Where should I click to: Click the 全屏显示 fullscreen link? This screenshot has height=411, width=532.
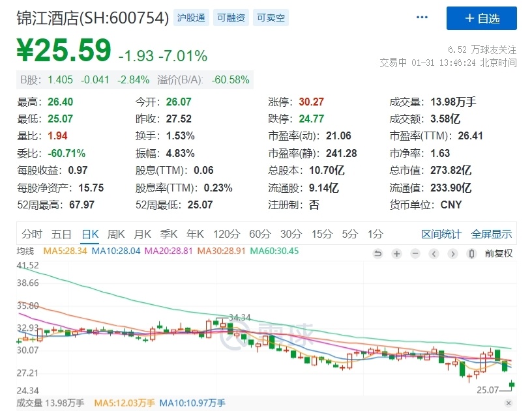[x=492, y=234]
